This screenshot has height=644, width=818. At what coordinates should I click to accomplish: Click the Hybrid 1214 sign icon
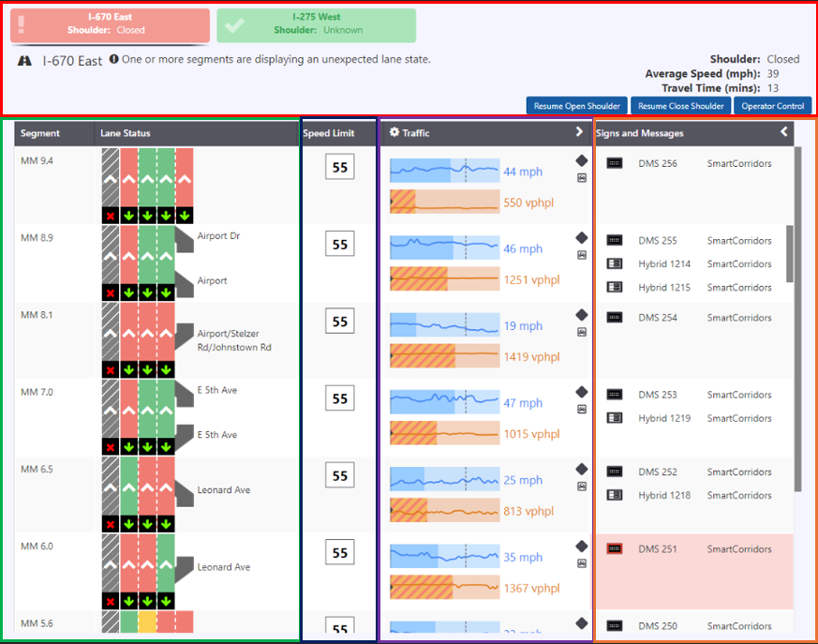pos(615,263)
